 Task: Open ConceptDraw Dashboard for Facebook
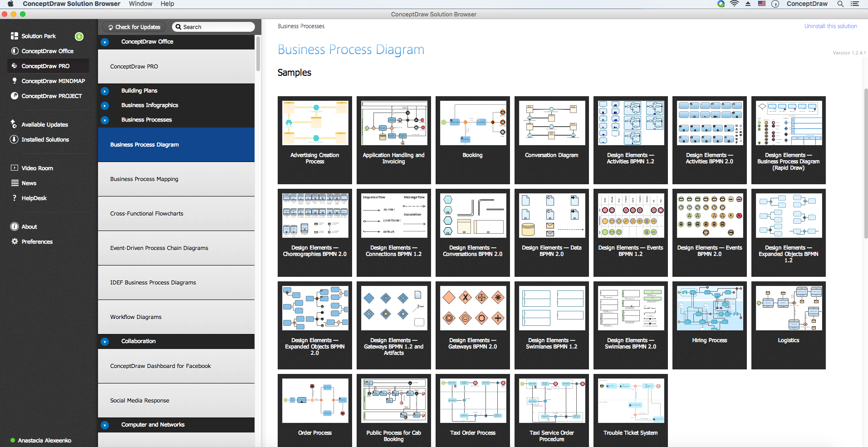tap(176, 366)
